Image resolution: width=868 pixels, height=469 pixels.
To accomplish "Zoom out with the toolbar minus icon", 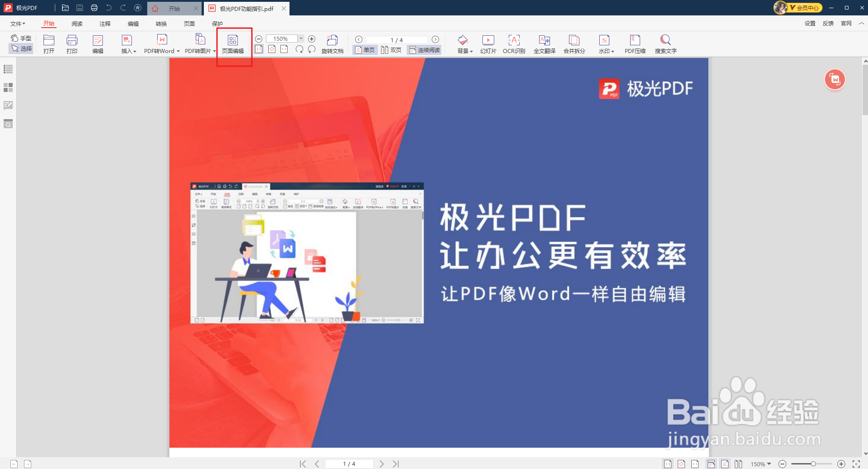I will click(x=259, y=39).
